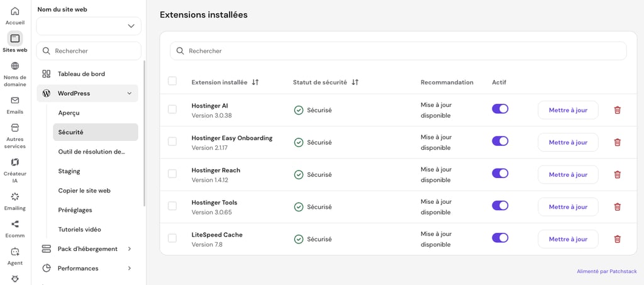Click the Tableau de bord grid icon
This screenshot has height=285, width=644.
(x=47, y=74)
